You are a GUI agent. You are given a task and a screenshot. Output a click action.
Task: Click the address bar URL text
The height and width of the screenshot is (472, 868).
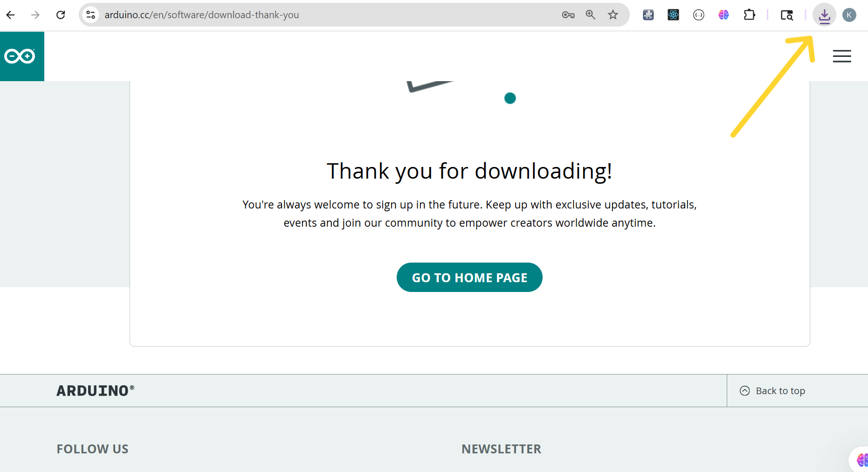pyautogui.click(x=201, y=15)
